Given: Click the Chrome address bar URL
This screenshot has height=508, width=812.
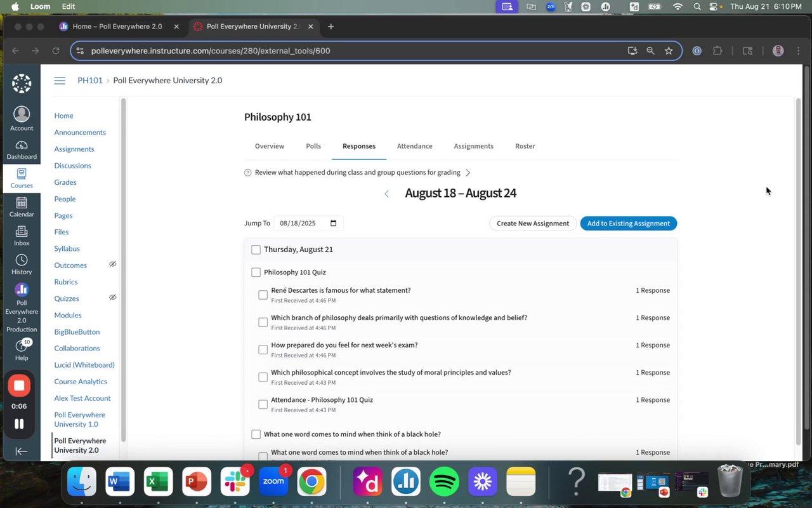Looking at the screenshot, I should tap(211, 51).
